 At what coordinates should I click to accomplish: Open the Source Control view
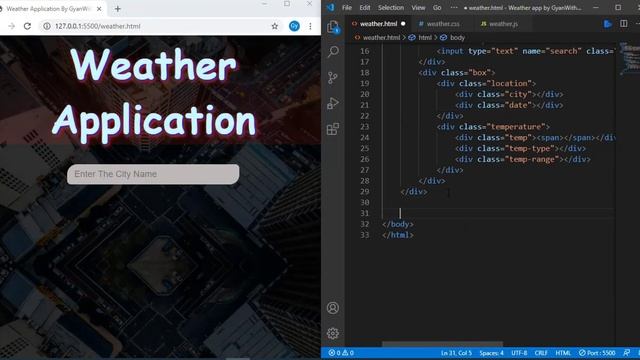pos(333,78)
